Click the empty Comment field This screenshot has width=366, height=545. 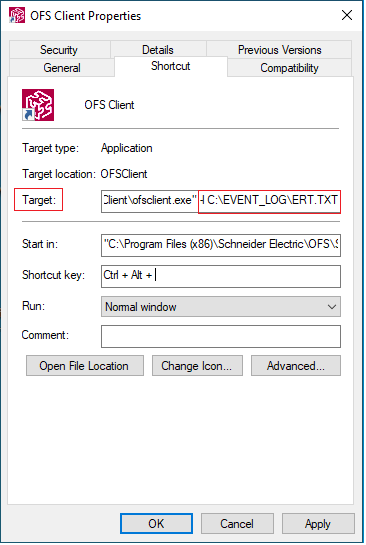pyautogui.click(x=221, y=336)
